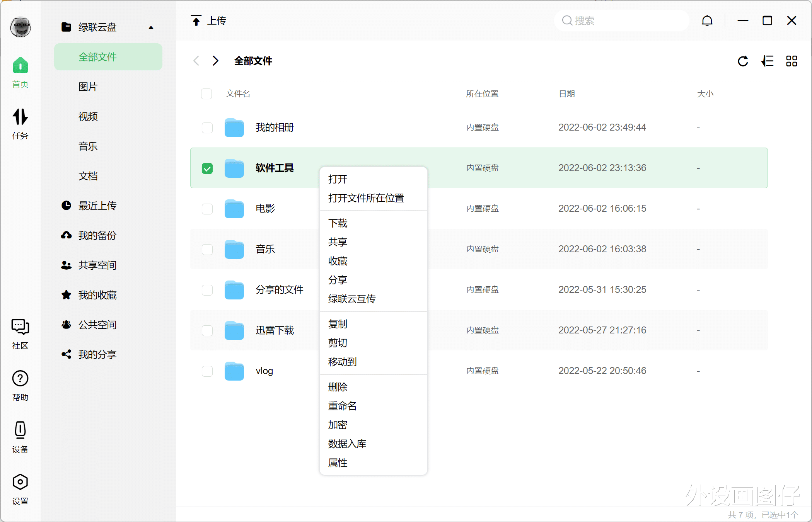Choose 重命名 from the context menu
Screen dimensions: 812x522
click(342, 406)
